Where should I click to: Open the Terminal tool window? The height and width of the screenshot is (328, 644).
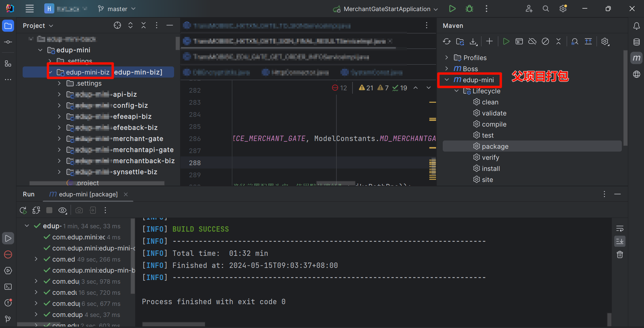8,287
